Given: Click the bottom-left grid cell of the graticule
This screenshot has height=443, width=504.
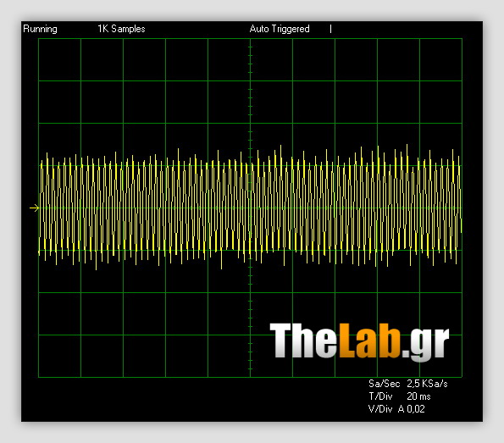Looking at the screenshot, I should 59,356.
